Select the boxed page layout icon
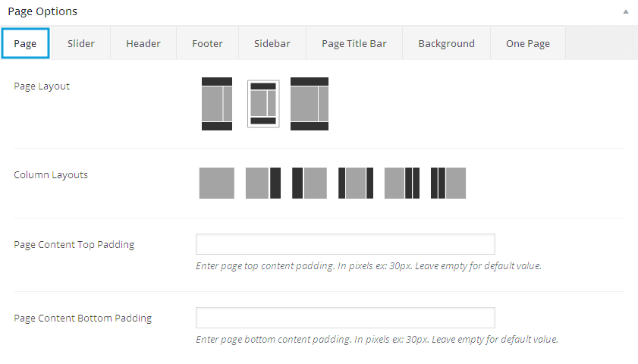Image resolution: width=638 pixels, height=364 pixels. tap(263, 104)
